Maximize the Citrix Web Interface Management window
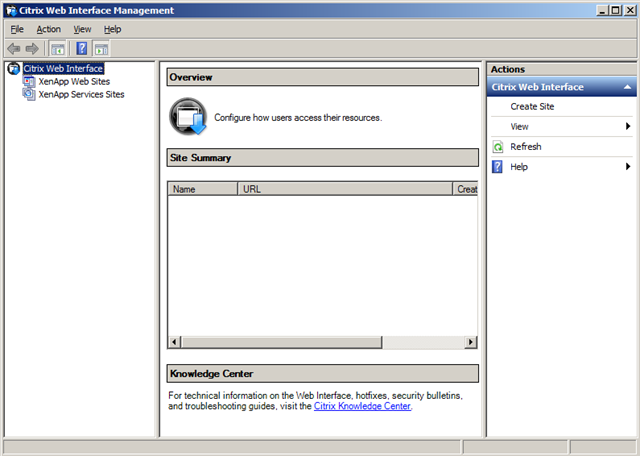This screenshot has width=640, height=456. tap(616, 11)
